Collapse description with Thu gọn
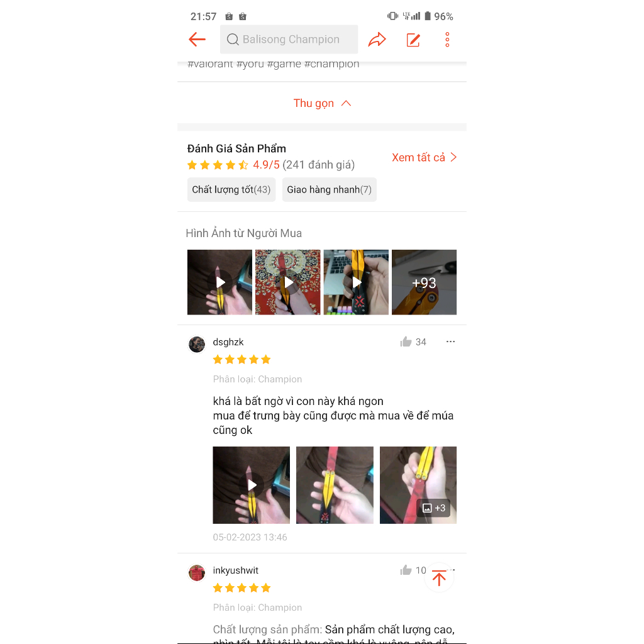 (x=322, y=103)
